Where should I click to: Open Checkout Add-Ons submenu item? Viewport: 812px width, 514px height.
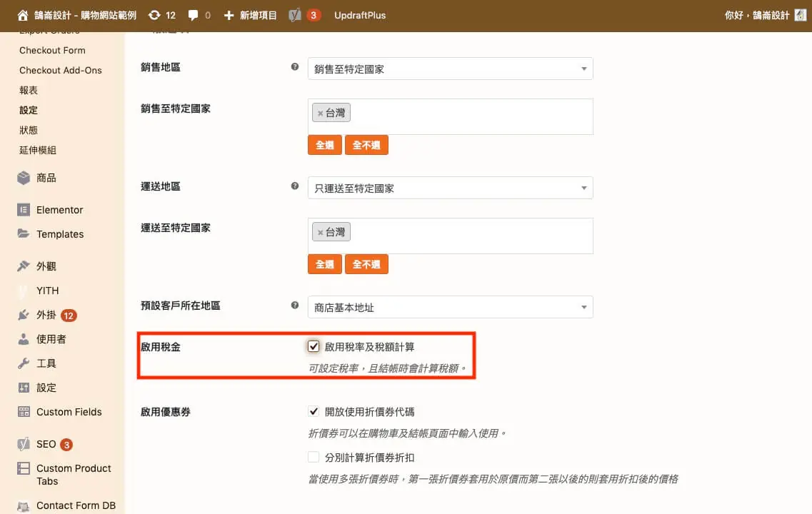pyautogui.click(x=61, y=71)
